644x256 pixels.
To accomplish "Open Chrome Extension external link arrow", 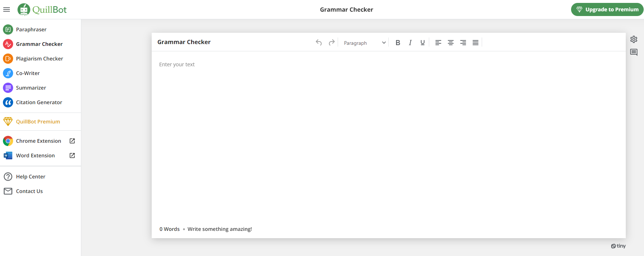I will pyautogui.click(x=72, y=141).
